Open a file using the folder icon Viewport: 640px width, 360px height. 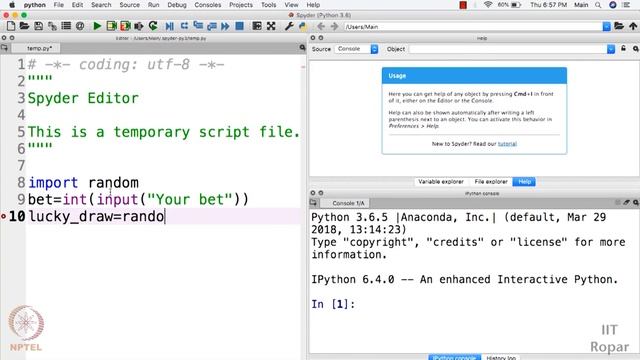pyautogui.click(x=24, y=27)
